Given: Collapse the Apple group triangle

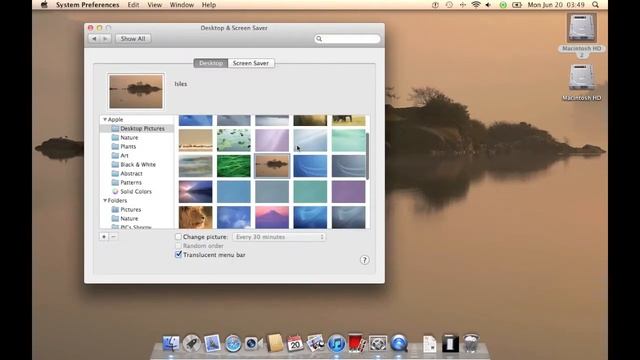Looking at the screenshot, I should [x=105, y=120].
